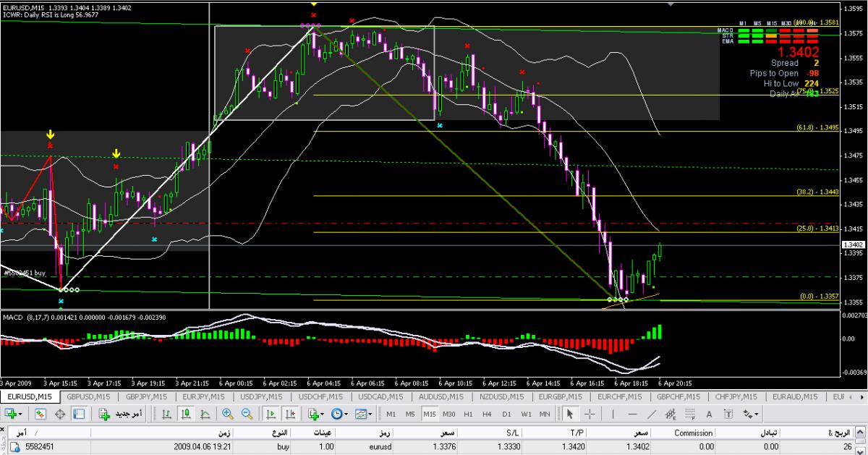Zoom in the chart with magnifier plus
The image size is (868, 455).
228,414
